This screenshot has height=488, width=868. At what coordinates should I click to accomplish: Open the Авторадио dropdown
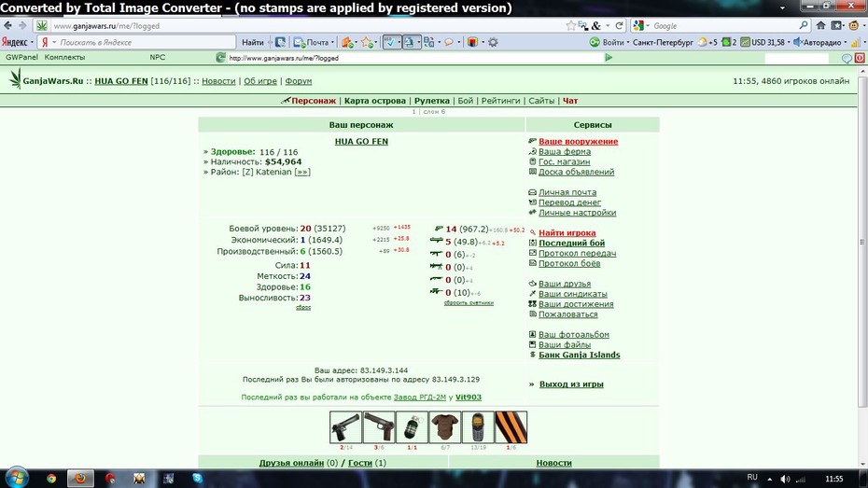[x=821, y=42]
